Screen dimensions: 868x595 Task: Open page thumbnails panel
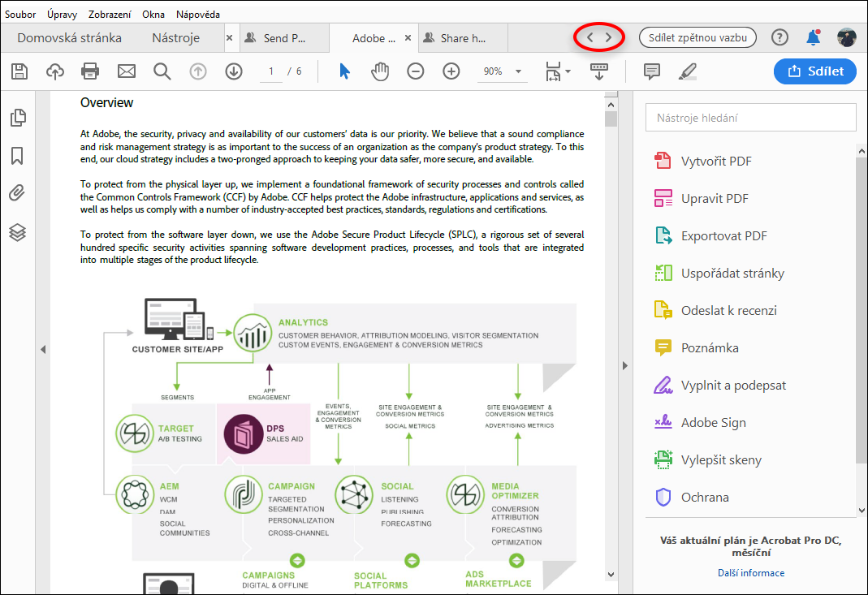[18, 118]
